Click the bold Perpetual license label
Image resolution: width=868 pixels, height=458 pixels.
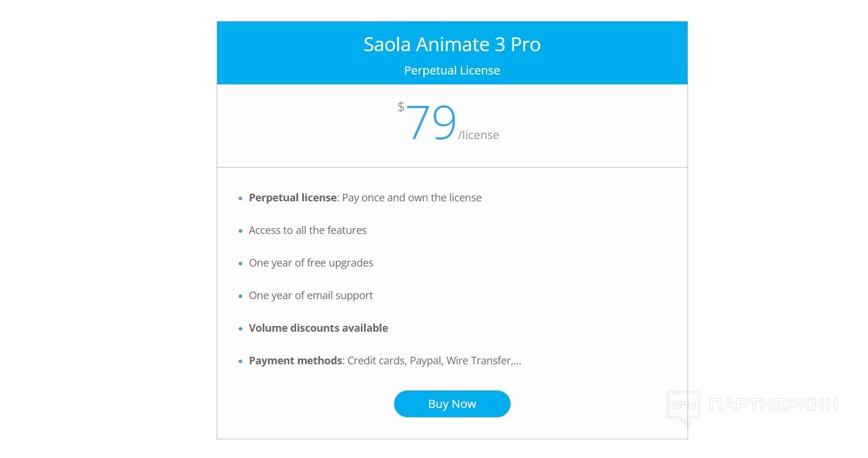point(292,198)
